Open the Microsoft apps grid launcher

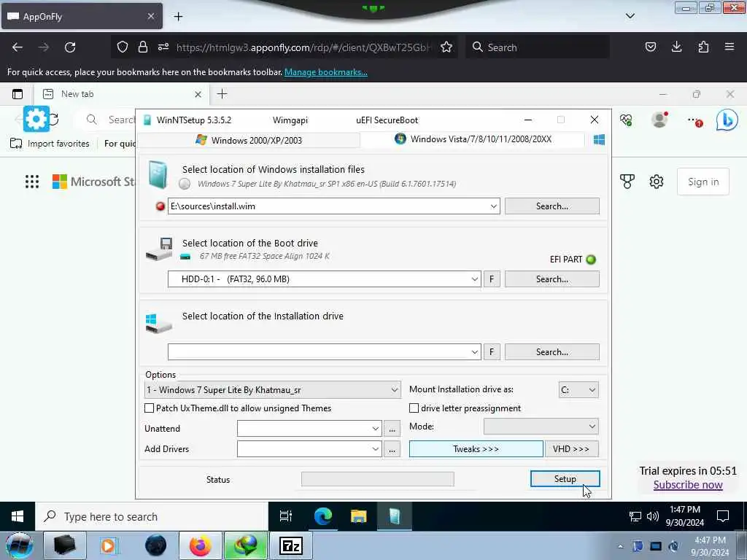coord(32,182)
